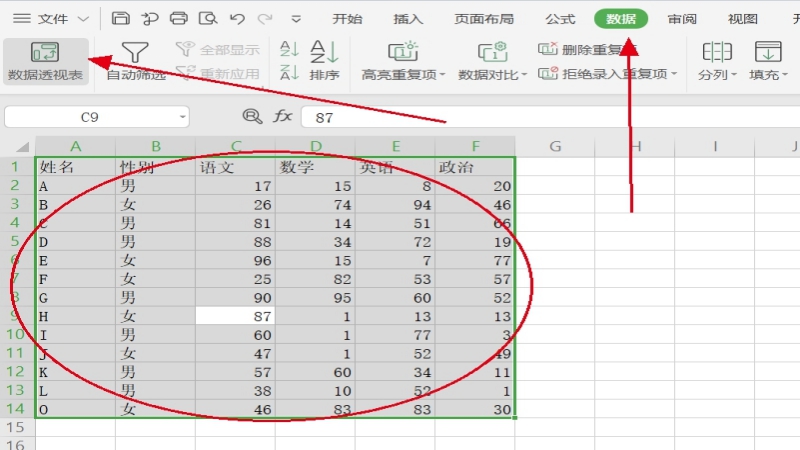Click the Sort (排序) icon
800x450 pixels.
324,60
